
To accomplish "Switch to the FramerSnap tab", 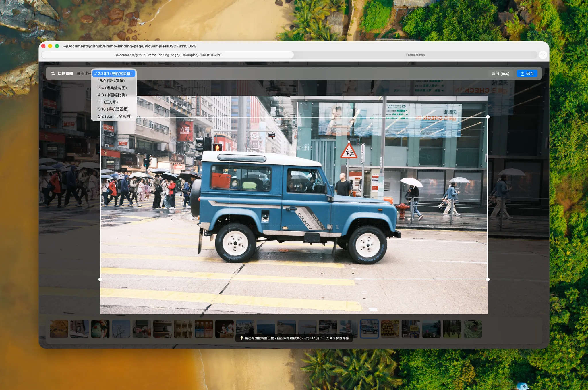I will (415, 55).
